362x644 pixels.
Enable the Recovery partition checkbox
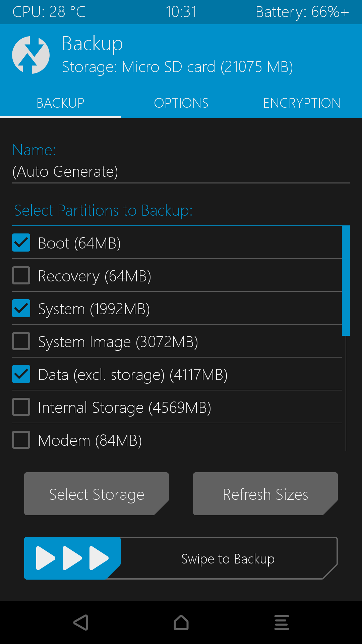tap(21, 275)
